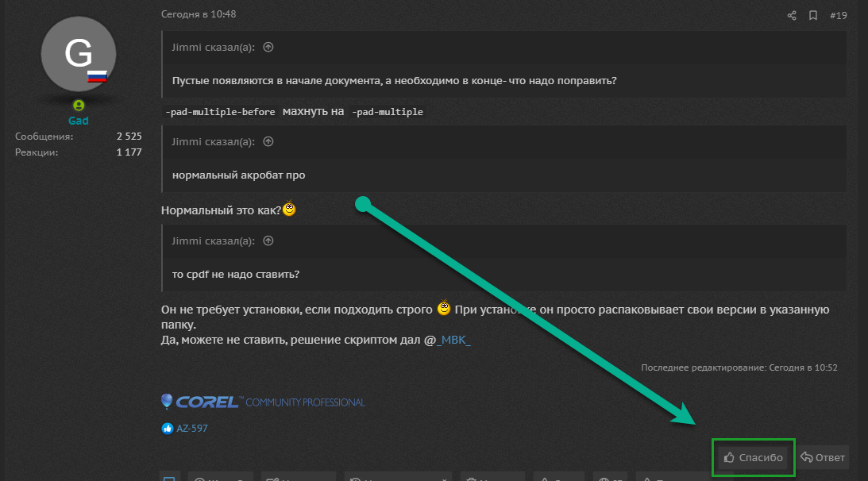This screenshot has height=481, width=868.
Task: Click the Спасибо like button
Action: click(754, 457)
